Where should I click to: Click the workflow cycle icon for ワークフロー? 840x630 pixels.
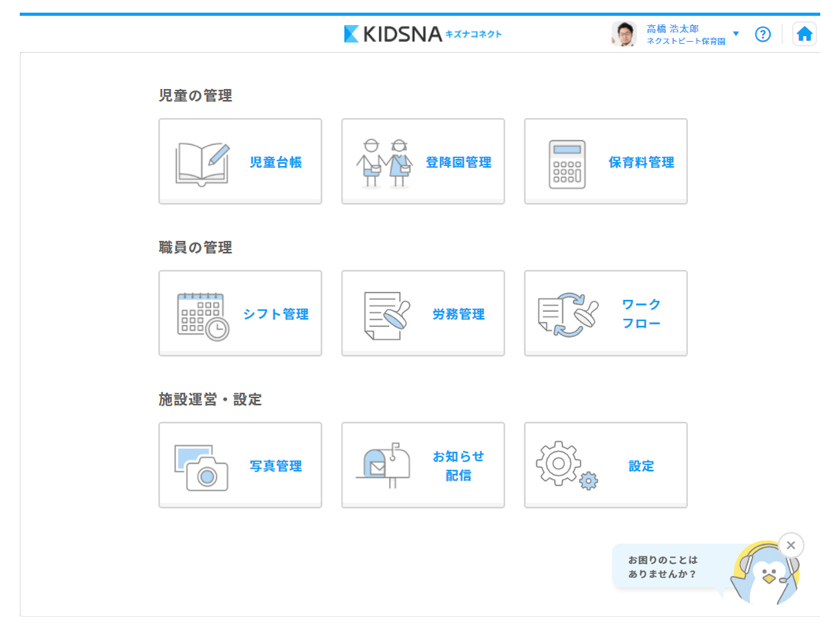568,315
